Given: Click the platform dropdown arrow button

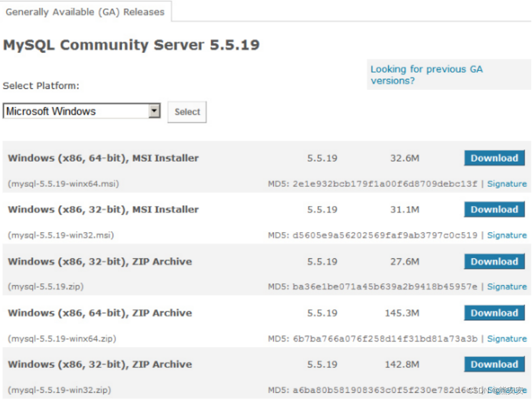Looking at the screenshot, I should tap(154, 111).
